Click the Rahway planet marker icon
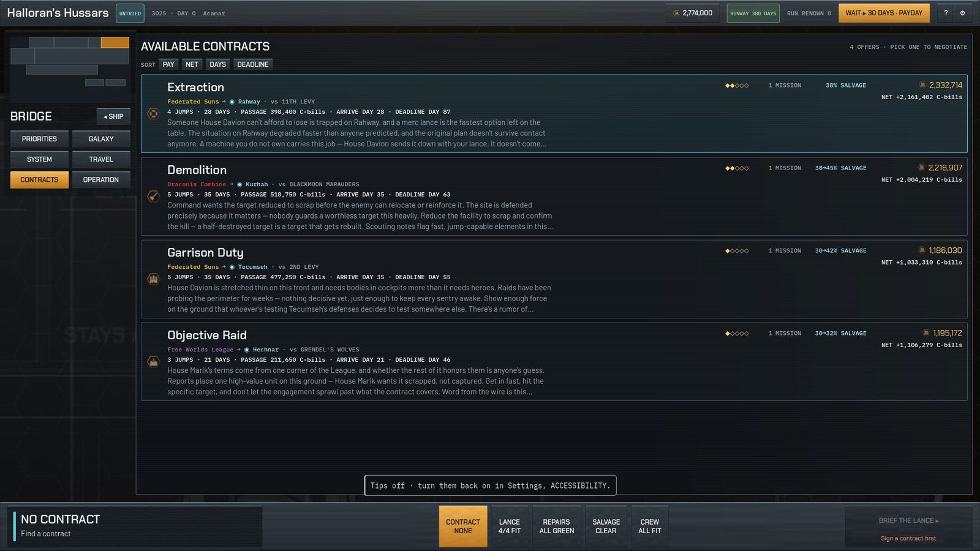The width and height of the screenshot is (980, 551). click(232, 102)
